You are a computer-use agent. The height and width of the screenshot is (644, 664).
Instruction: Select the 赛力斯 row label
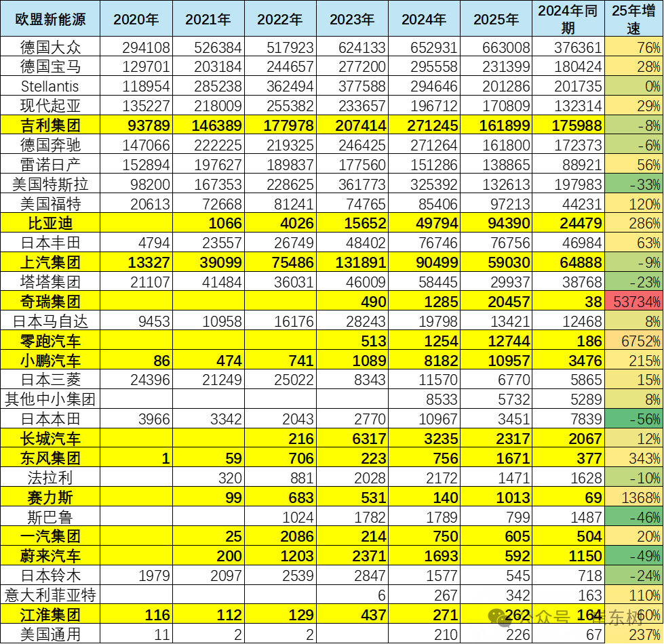[x=50, y=497]
